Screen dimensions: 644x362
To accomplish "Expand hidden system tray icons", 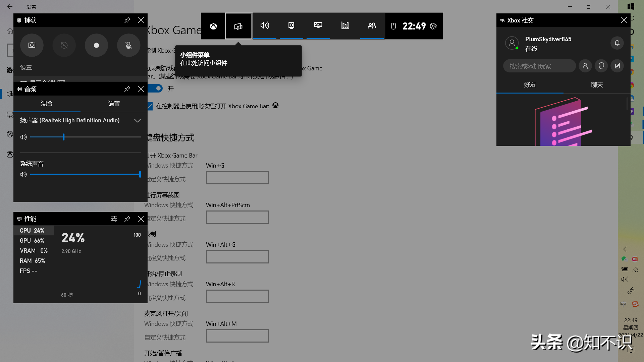I will tap(625, 249).
